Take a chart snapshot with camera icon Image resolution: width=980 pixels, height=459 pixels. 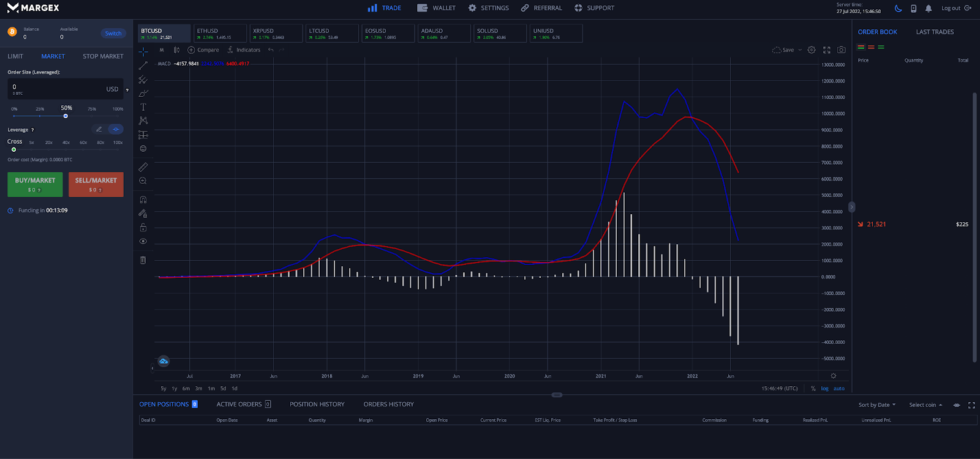[842, 50]
